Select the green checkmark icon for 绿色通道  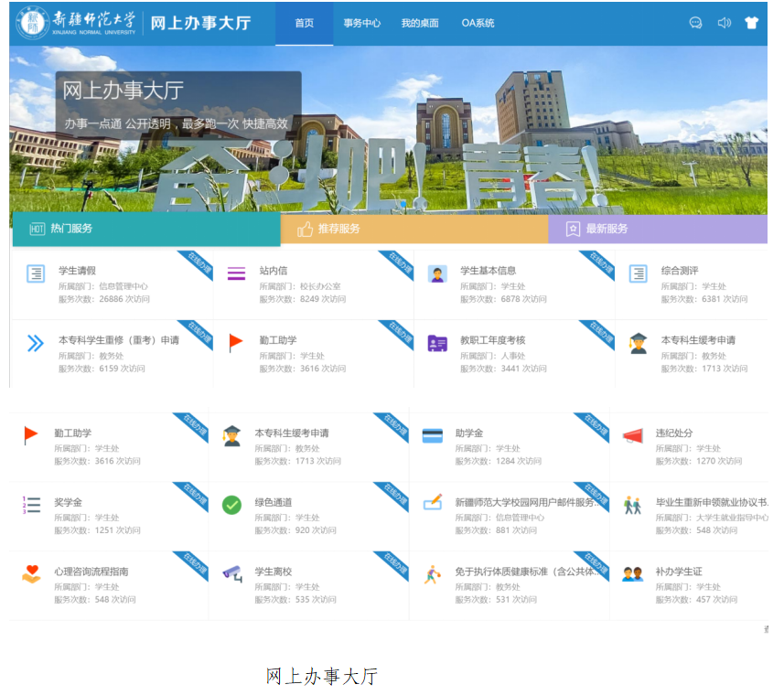pyautogui.click(x=230, y=505)
